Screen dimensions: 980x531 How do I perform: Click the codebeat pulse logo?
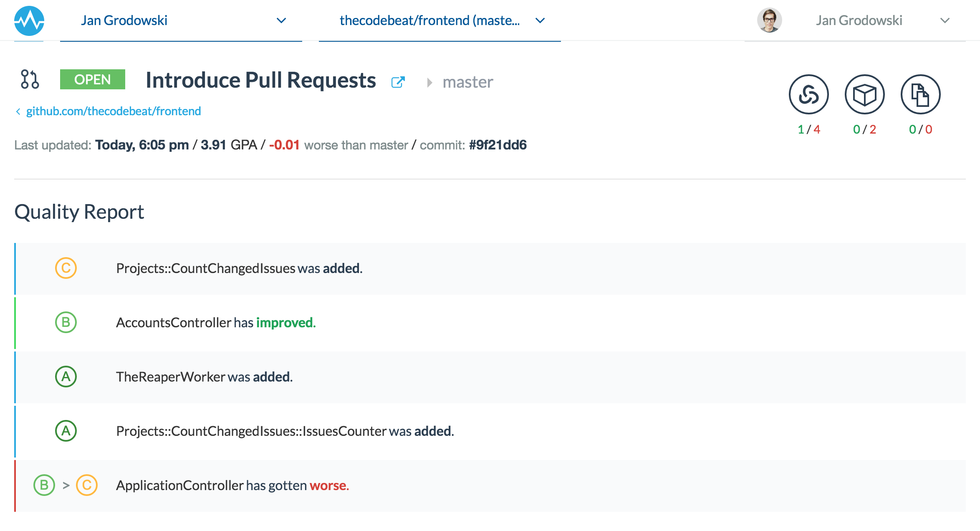[29, 20]
